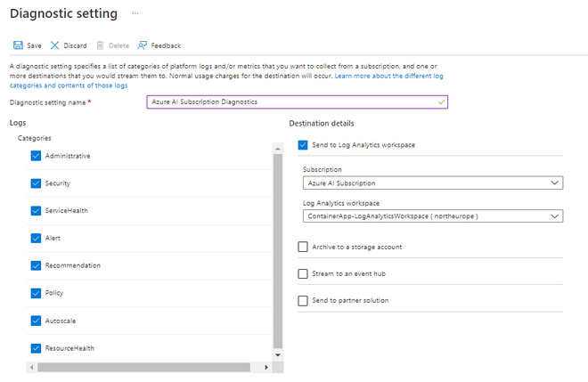Enable Stream to an event hub

[x=304, y=273]
